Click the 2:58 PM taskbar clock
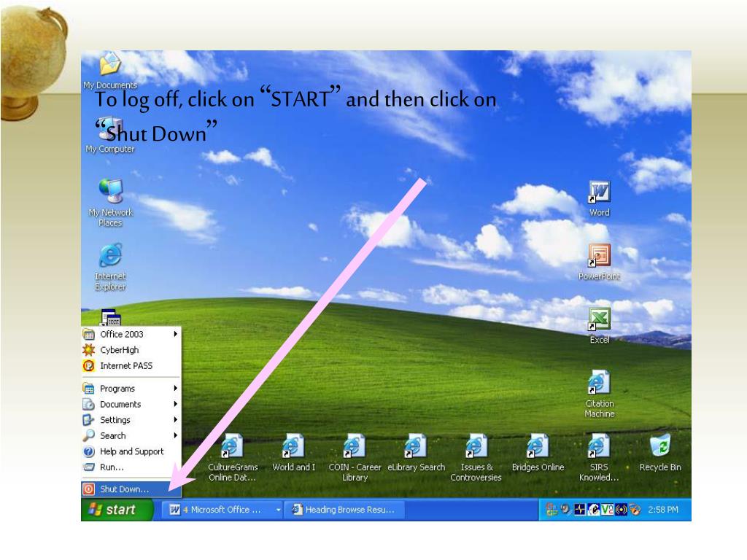This screenshot has height=560, width=747. tap(662, 510)
